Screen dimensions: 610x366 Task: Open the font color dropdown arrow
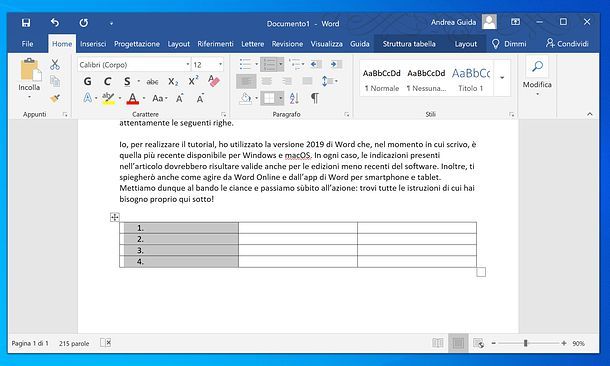[144, 98]
